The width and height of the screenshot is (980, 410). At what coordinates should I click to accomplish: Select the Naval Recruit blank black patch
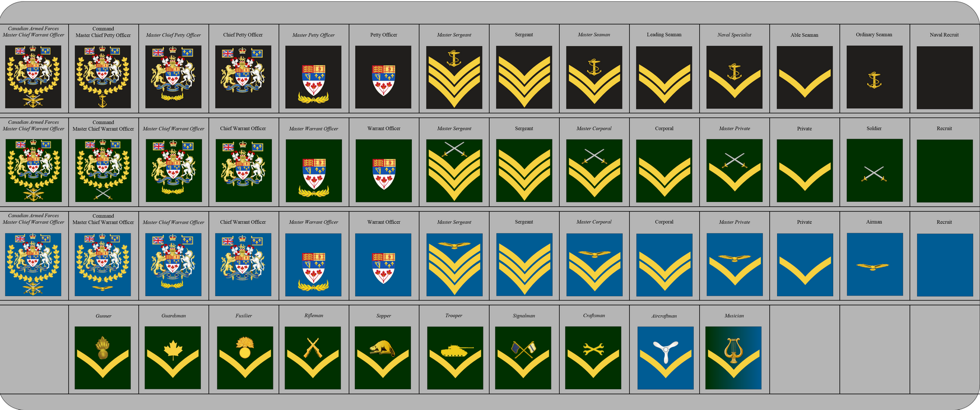click(945, 77)
